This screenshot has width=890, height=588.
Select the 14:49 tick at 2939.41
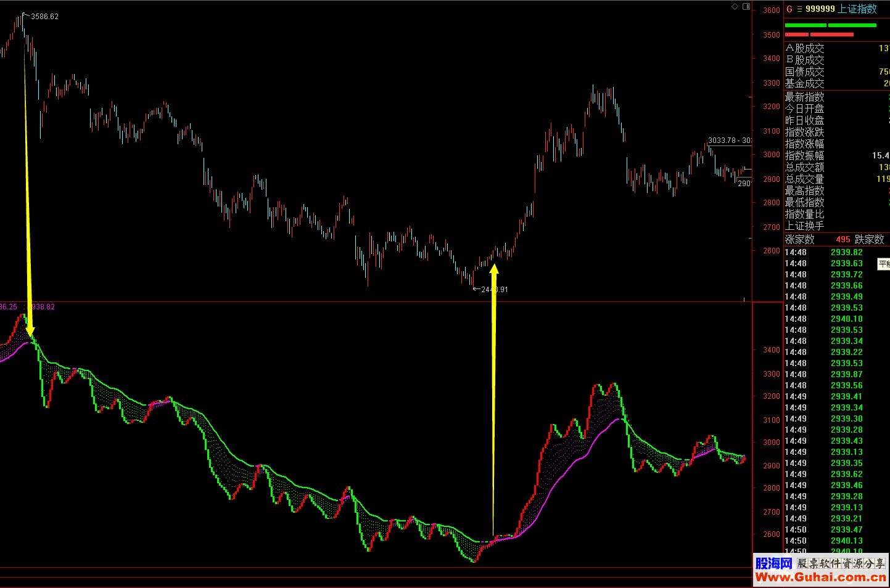pyautogui.click(x=837, y=396)
